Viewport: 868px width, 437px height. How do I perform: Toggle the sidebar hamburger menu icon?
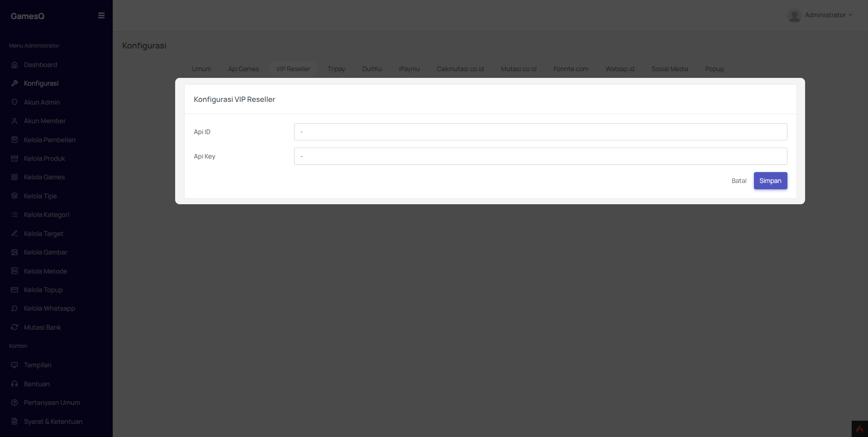(x=101, y=15)
